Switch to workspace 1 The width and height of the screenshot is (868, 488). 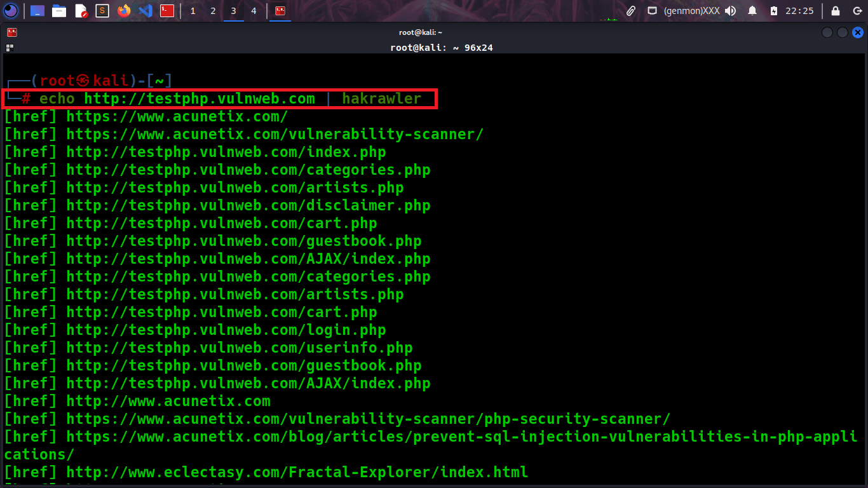[x=193, y=11]
